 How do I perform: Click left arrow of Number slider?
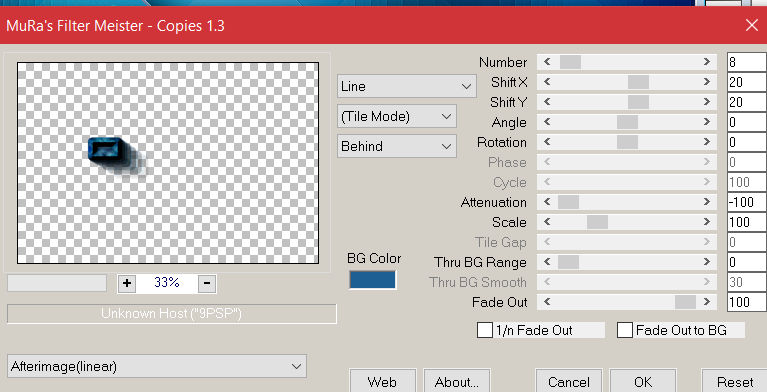tap(547, 62)
